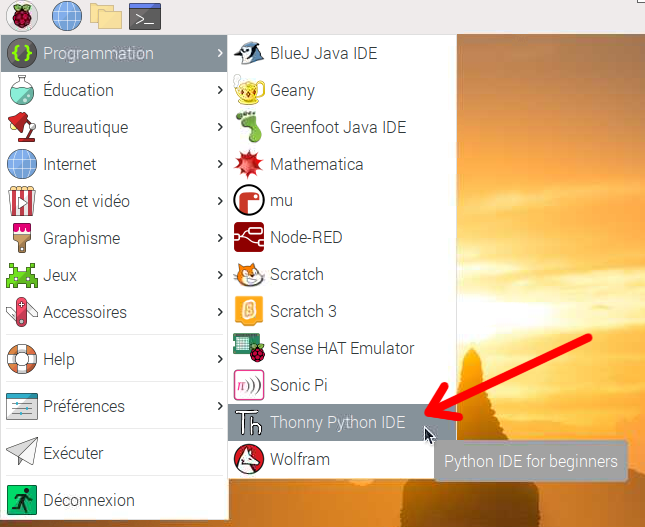Expand the Accessoires submenu arrow
The image size is (645, 527).
tap(220, 312)
